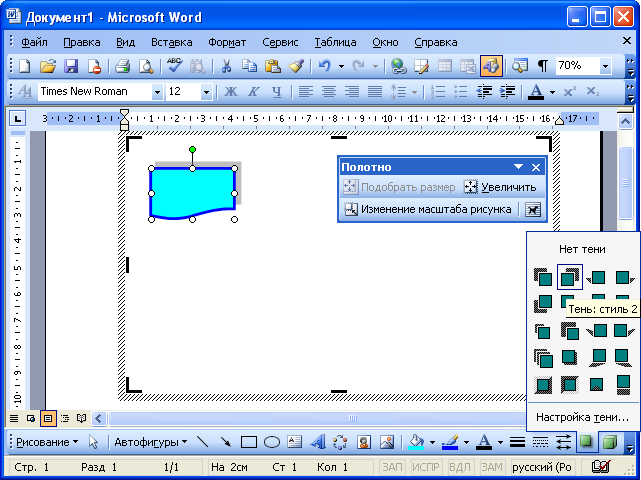The height and width of the screenshot is (480, 641).
Task: Open Настройка тени settings
Action: [x=582, y=417]
